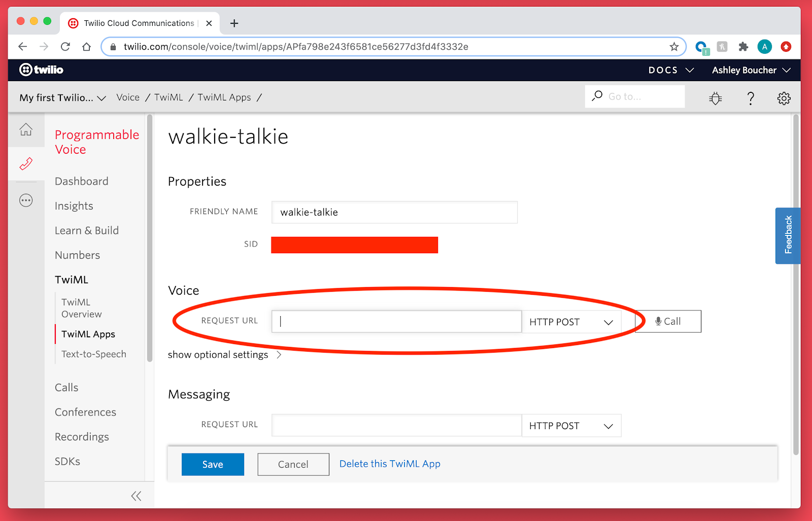This screenshot has height=521, width=812.
Task: Open the console home icon in sidebar
Action: pyautogui.click(x=26, y=129)
